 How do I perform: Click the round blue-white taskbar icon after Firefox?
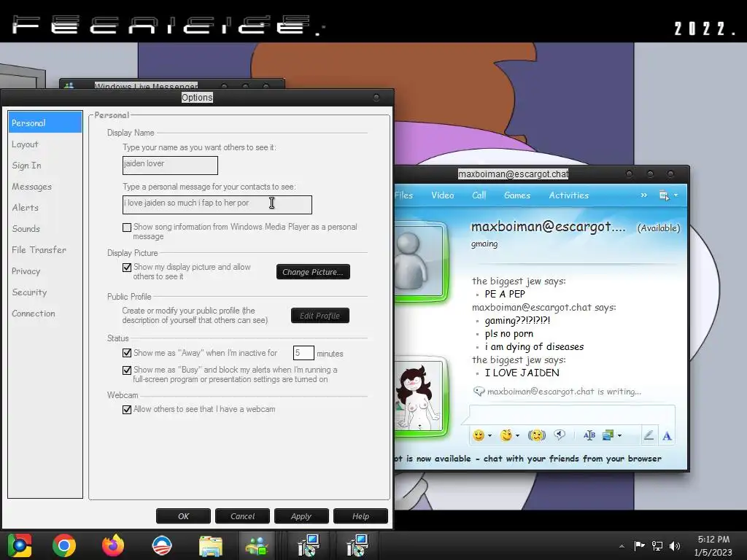coord(162,545)
